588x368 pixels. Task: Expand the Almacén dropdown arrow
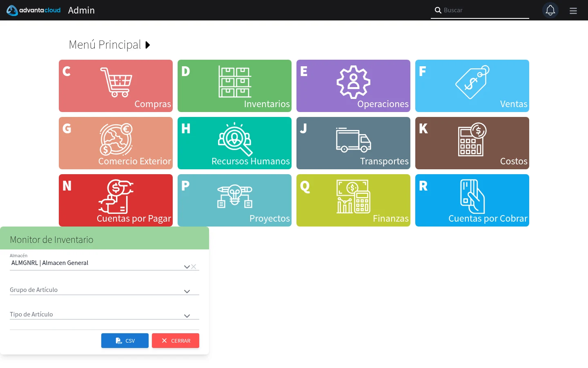[187, 267]
